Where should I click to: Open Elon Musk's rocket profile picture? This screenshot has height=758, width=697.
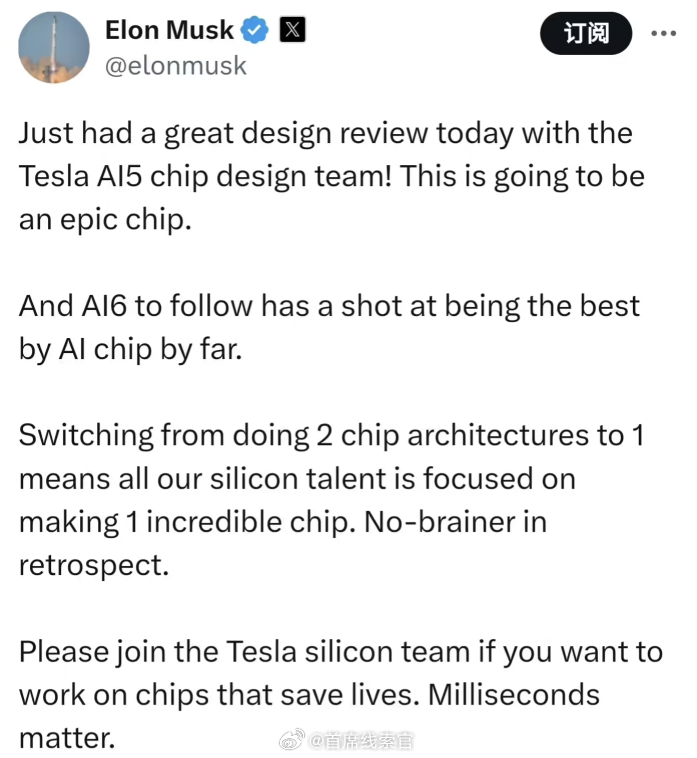[54, 47]
